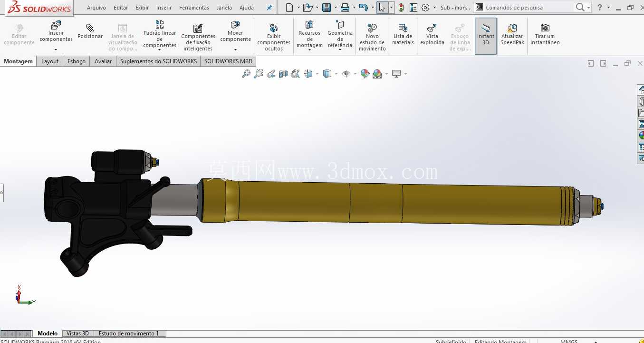Toggle Section view icon

click(283, 74)
